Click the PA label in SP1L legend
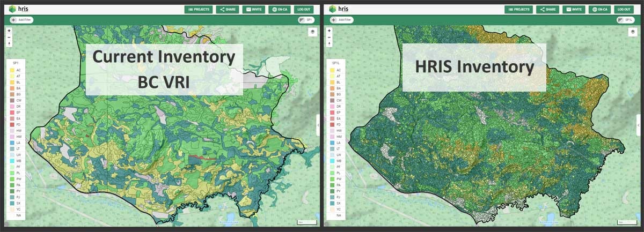This screenshot has width=644, height=232. point(338,185)
